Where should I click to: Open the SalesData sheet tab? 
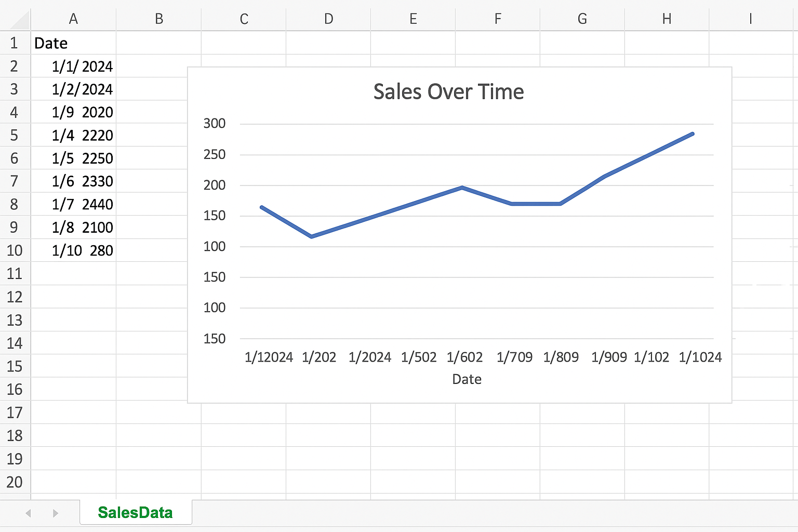pos(136,512)
